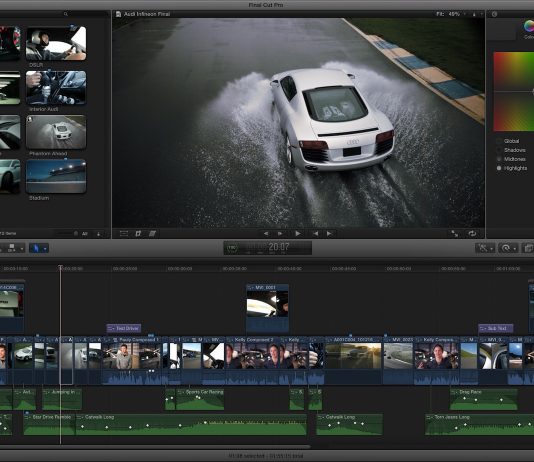Select the Stadium clip thumbnail
The image size is (534, 462).
click(x=56, y=176)
